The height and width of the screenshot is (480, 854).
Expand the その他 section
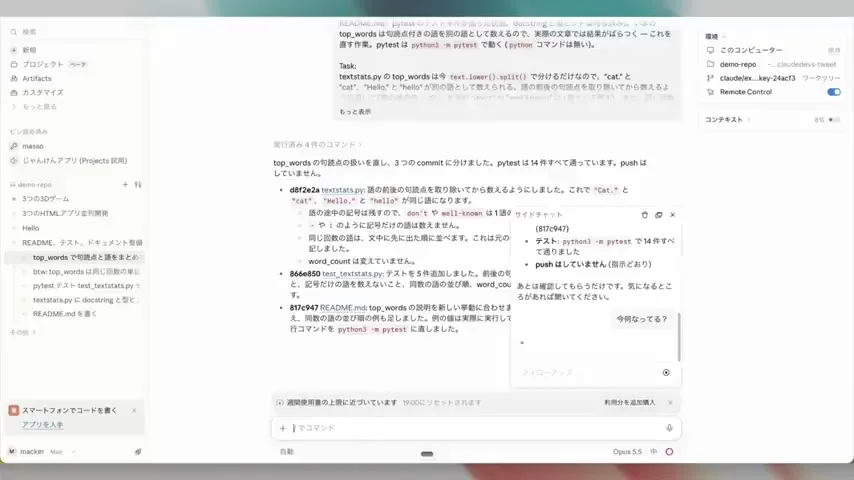(22, 332)
